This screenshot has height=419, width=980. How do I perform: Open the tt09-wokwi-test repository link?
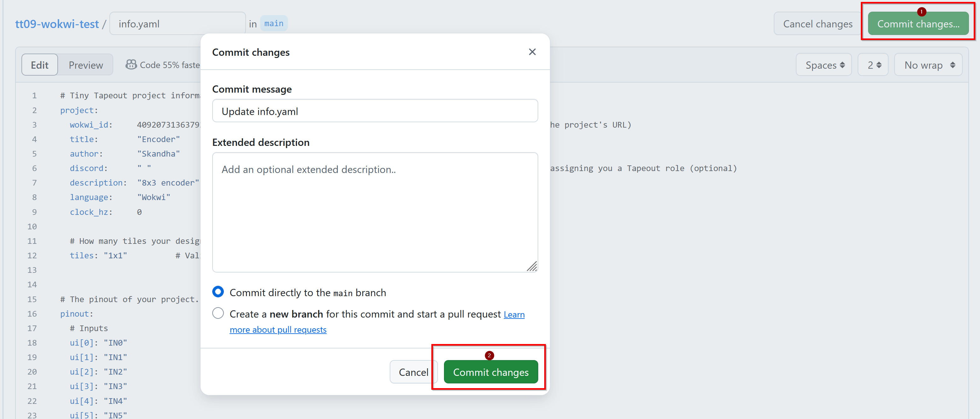(57, 24)
